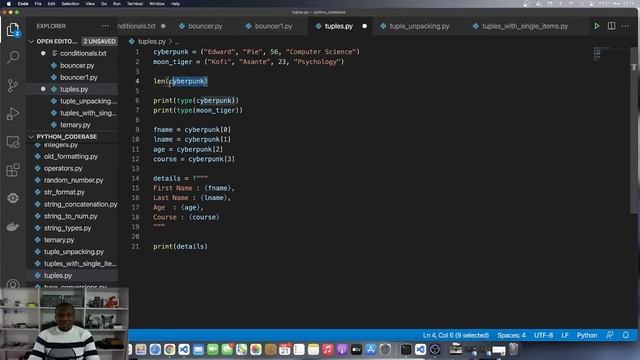Open the Search view icon
Image resolution: width=640 pixels, height=360 pixels.
pos(13,57)
